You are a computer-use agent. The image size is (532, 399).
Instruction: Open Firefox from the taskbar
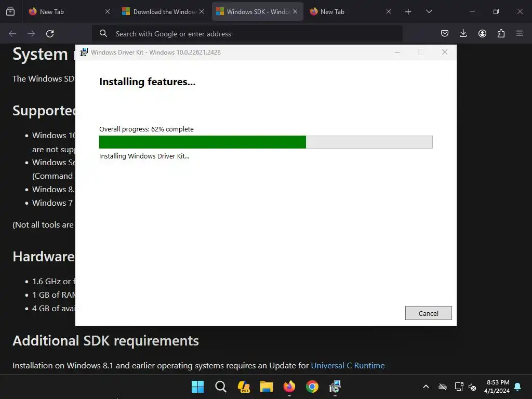click(x=289, y=387)
